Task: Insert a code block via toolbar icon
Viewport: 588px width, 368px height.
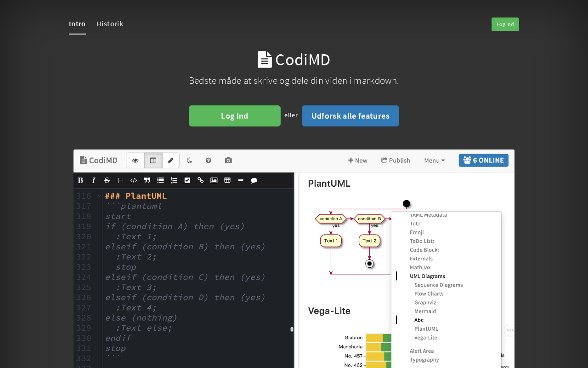Action: [x=134, y=180]
